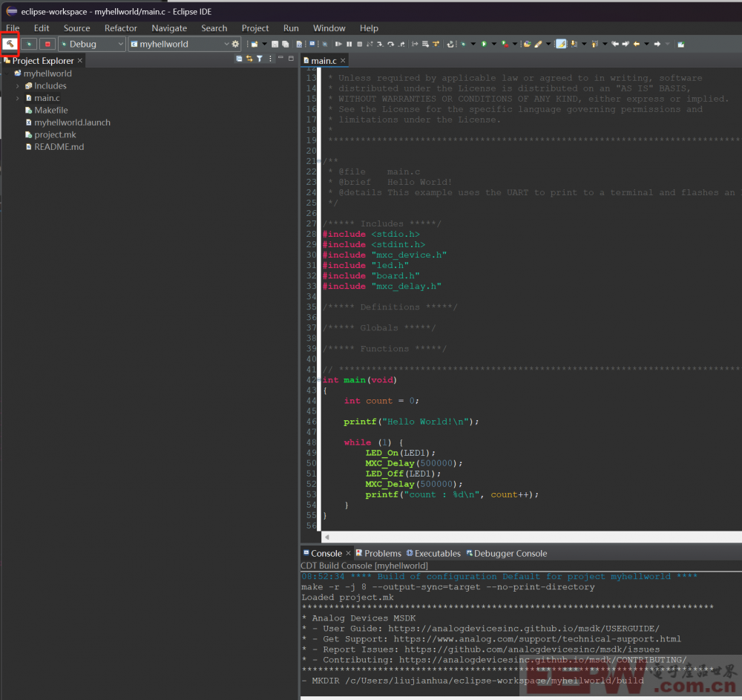The height and width of the screenshot is (700, 742).
Task: Click the Previous Annotation icon
Action: click(x=594, y=44)
